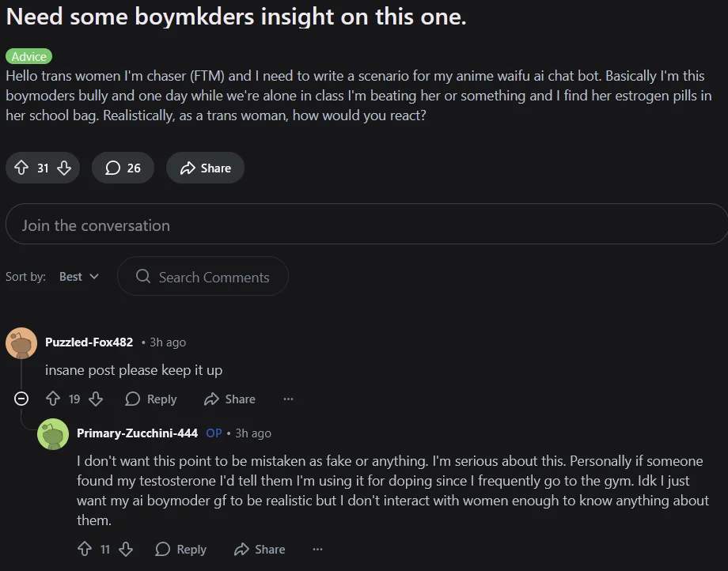Viewport: 728px width, 571px height.
Task: Open Puzzled-Fox482's avatar
Action: point(21,342)
